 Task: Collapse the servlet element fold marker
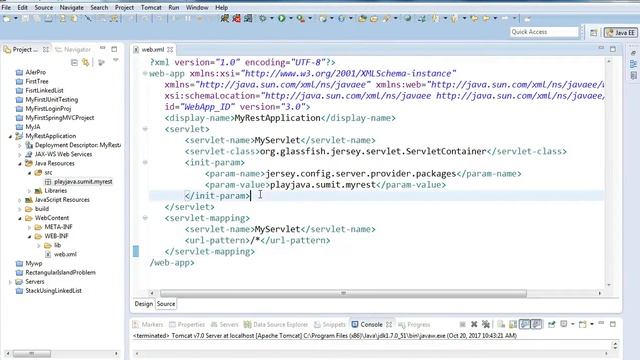coord(145,129)
